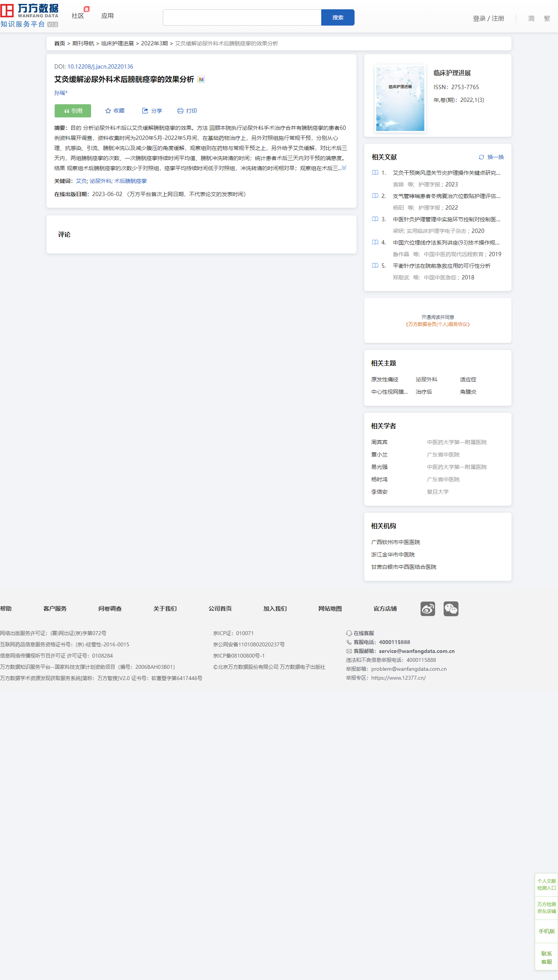Click the 换一换 refresh icon

481,157
